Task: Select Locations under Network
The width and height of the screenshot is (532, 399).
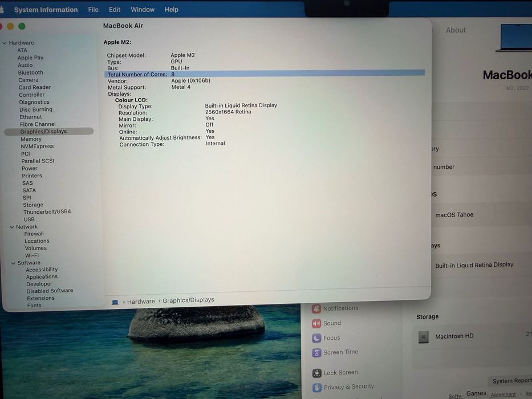Action: (x=37, y=241)
